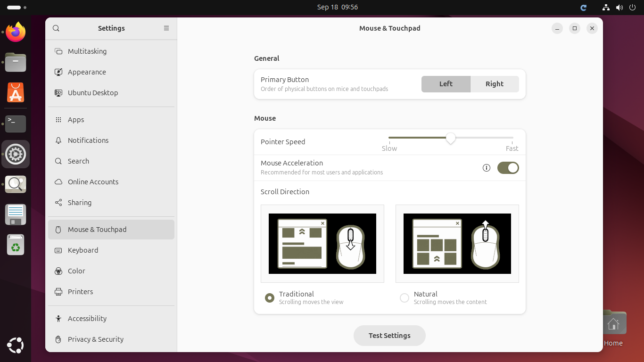Click the search icon in Settings sidebar

(x=56, y=28)
